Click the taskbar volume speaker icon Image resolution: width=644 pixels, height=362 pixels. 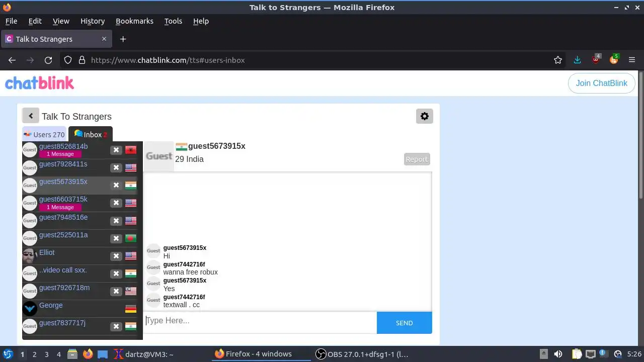click(558, 354)
